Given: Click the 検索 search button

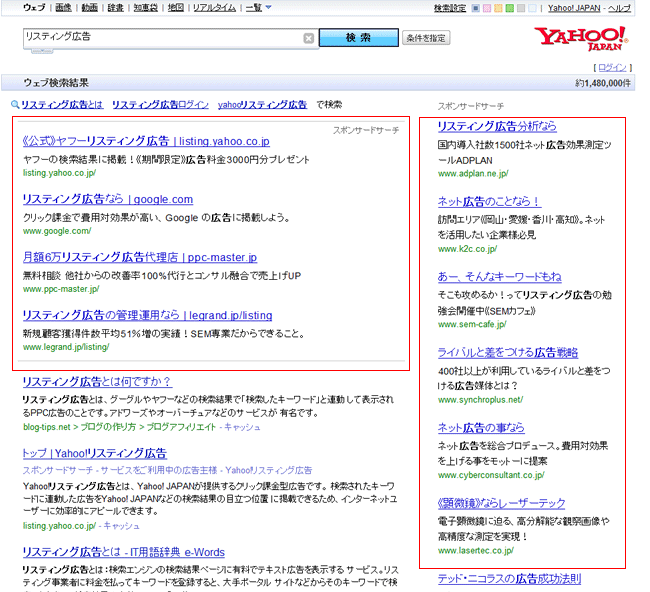Looking at the screenshot, I should point(359,38).
